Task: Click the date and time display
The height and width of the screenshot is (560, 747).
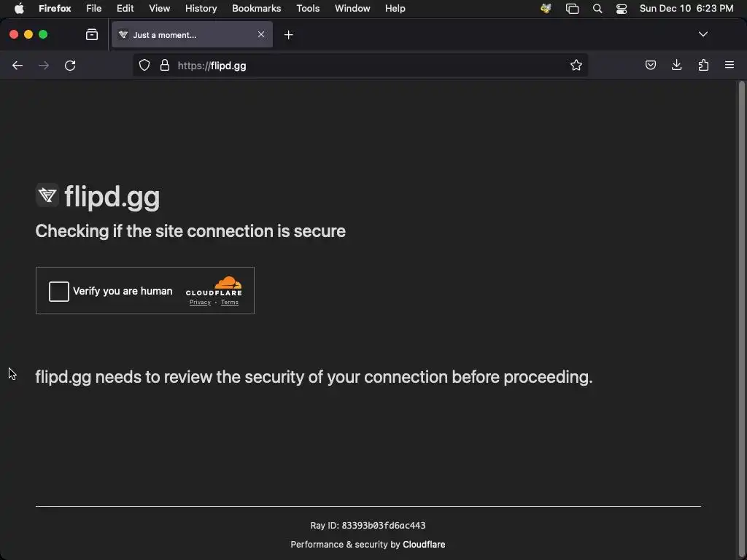Action: [686, 9]
